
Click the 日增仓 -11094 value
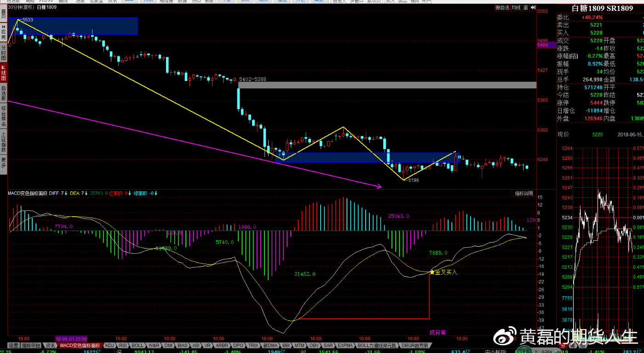(594, 111)
